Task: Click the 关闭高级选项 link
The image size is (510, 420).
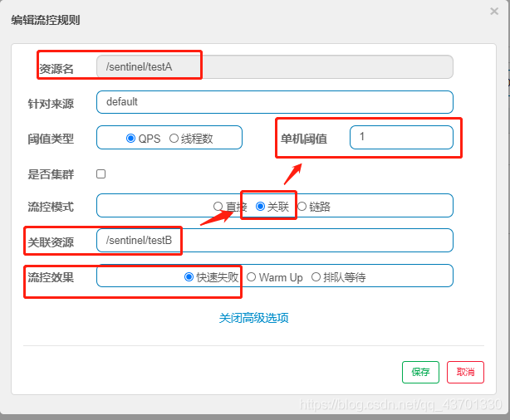Action: click(253, 318)
